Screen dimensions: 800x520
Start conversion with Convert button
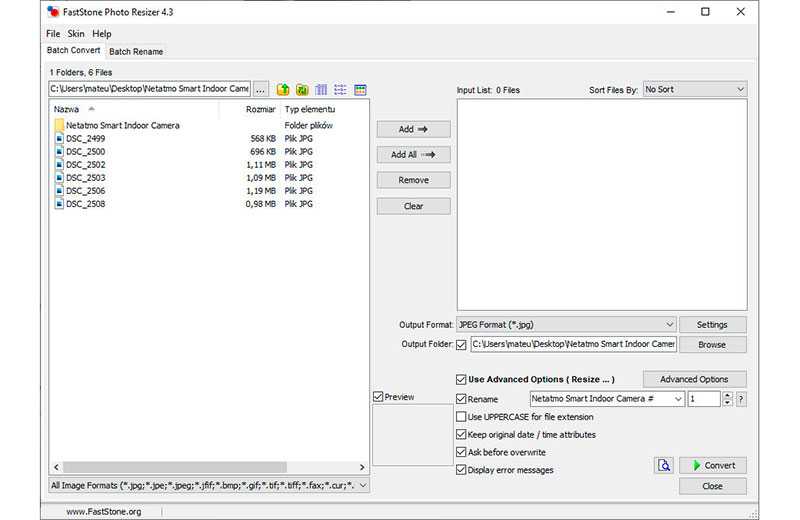[x=713, y=465]
